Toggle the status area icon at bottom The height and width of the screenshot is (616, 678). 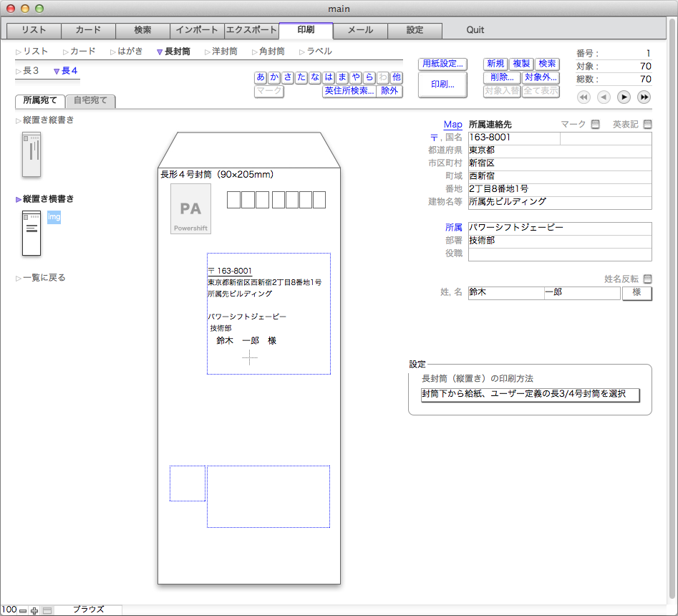coord(47,610)
